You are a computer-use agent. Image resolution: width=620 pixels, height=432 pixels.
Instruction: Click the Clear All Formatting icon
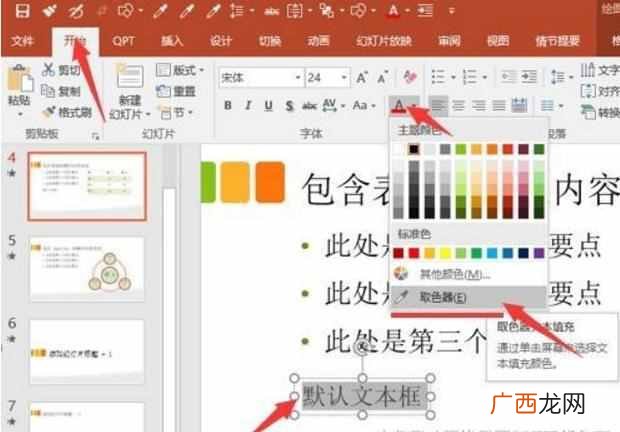tap(410, 77)
